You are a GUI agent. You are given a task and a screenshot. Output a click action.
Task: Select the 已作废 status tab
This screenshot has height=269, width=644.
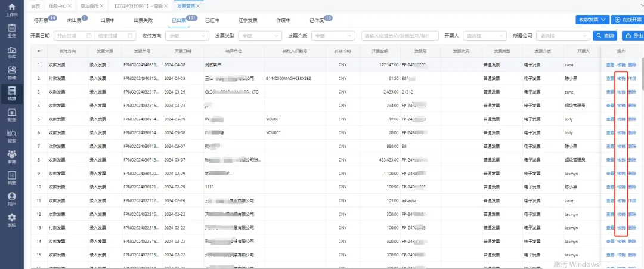(x=317, y=20)
